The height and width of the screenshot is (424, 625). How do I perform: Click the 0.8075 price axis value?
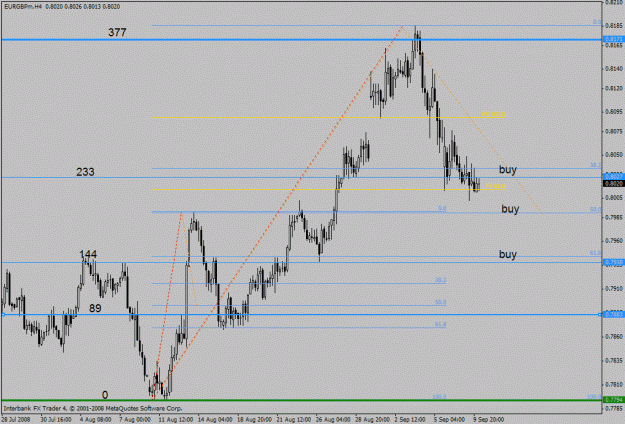tap(614, 131)
